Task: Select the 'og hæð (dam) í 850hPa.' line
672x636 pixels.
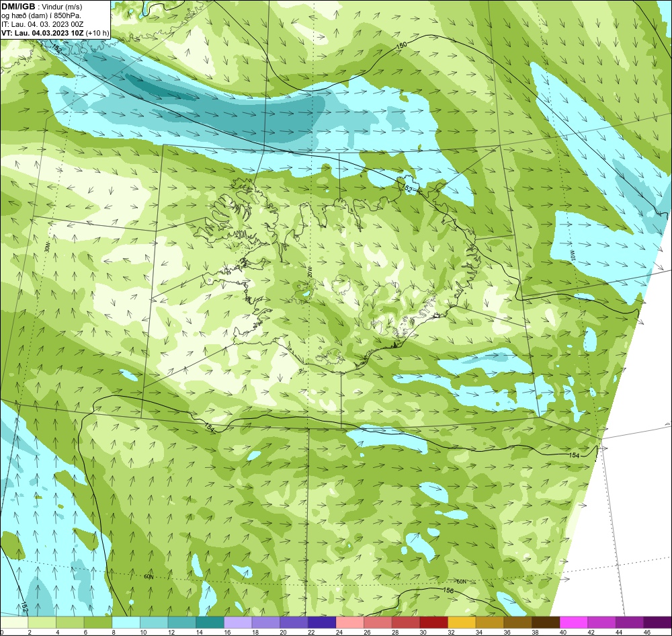Action: click(x=41, y=15)
